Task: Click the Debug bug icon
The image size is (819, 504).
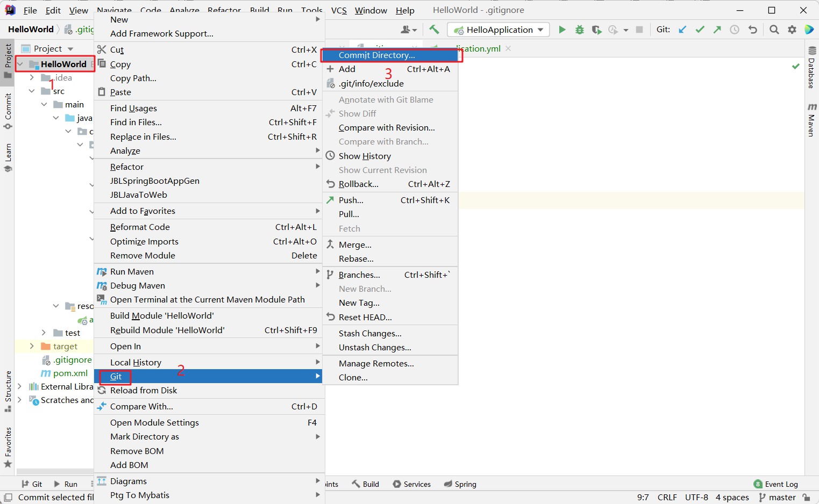Action: pos(579,30)
